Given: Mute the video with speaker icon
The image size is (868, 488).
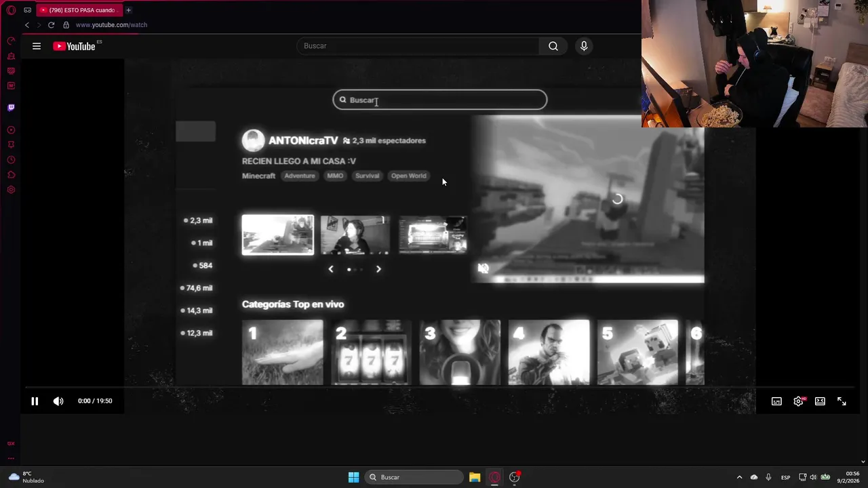Looking at the screenshot, I should (x=58, y=401).
